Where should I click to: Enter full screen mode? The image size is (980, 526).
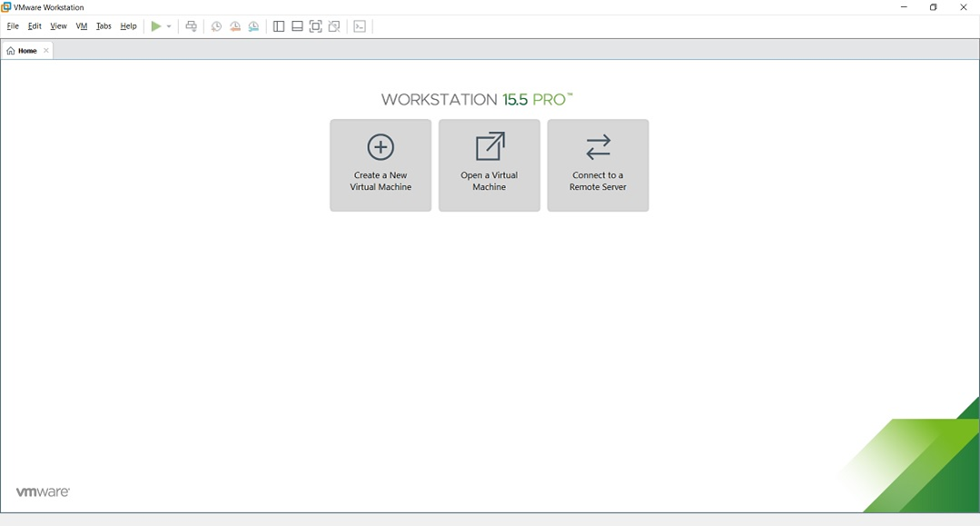tap(314, 25)
